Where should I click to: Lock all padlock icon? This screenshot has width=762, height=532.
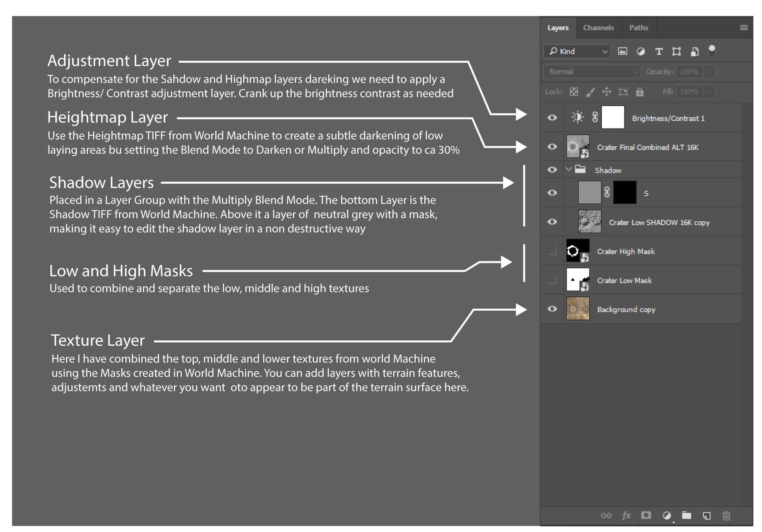tap(639, 92)
